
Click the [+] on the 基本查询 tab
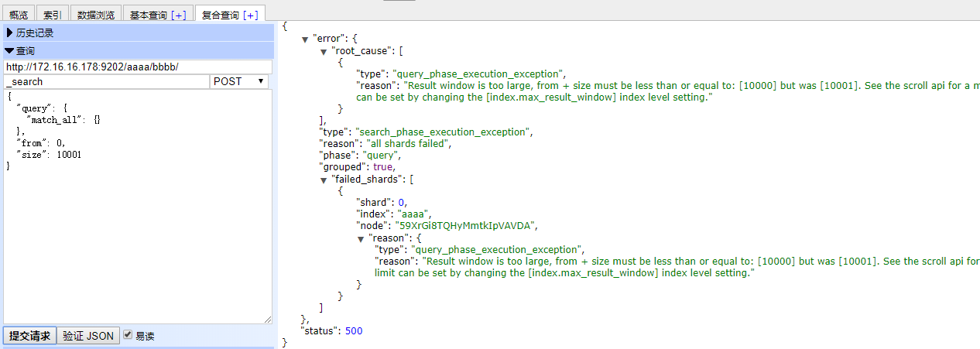click(179, 15)
